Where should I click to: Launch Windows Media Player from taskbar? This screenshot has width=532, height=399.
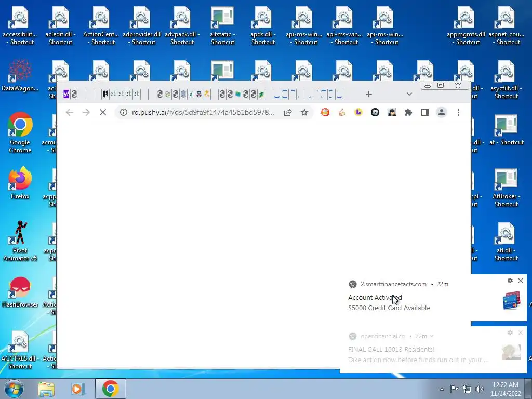click(x=78, y=389)
